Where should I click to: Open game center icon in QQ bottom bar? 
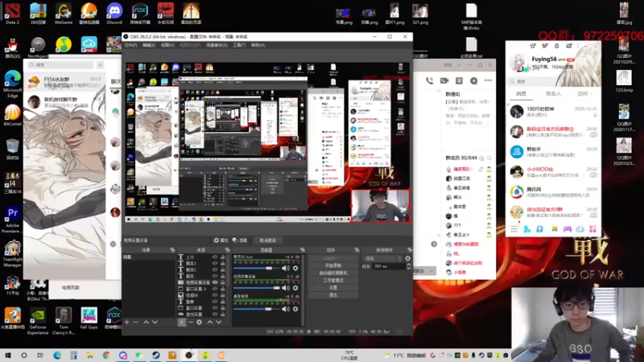click(x=568, y=229)
